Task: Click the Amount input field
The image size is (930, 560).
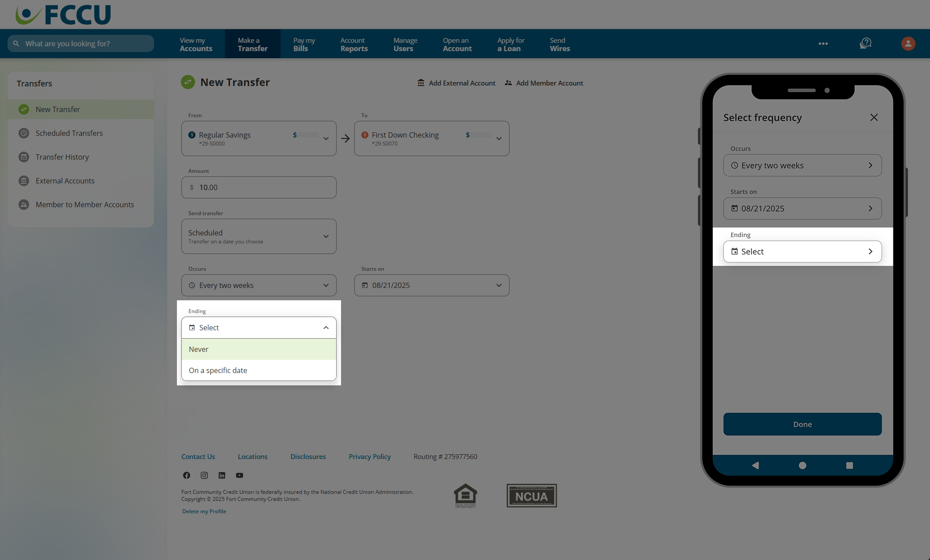Action: point(259,187)
